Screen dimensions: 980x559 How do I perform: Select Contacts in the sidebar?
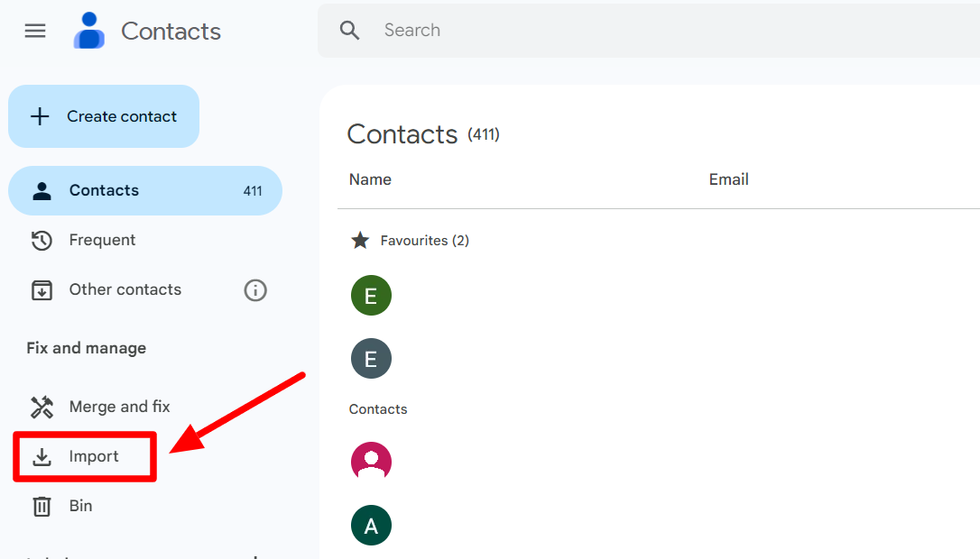[x=145, y=190]
